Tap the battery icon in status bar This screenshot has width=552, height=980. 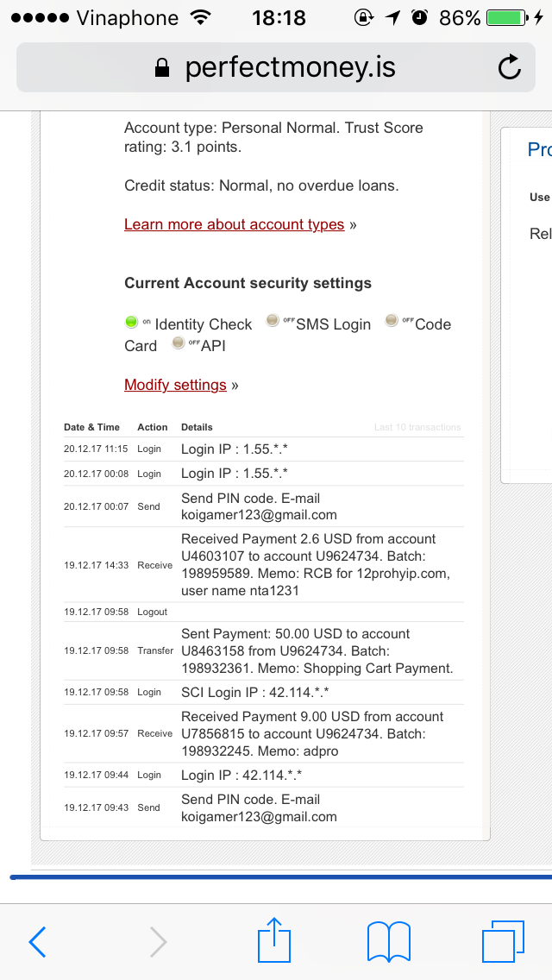tap(506, 17)
